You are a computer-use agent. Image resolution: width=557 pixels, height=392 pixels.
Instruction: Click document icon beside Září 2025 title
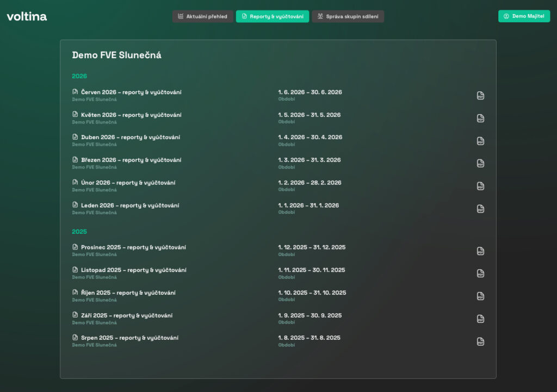pyautogui.click(x=75, y=315)
